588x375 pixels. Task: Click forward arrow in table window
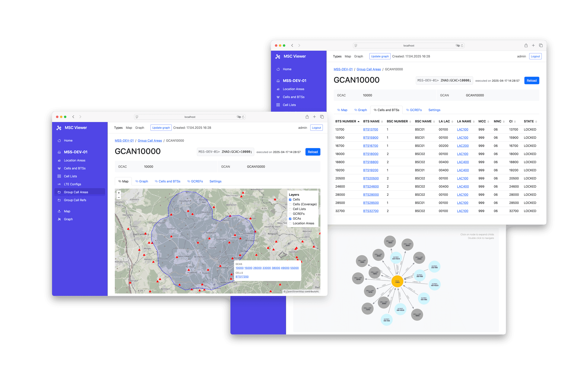(299, 46)
